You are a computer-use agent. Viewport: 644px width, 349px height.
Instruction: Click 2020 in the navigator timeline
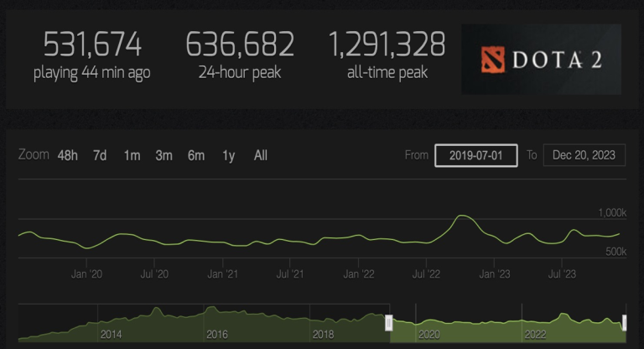click(x=429, y=335)
